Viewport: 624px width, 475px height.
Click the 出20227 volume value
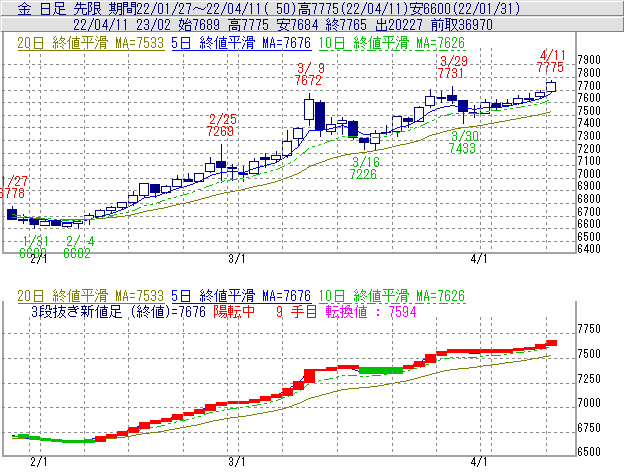[x=399, y=25]
